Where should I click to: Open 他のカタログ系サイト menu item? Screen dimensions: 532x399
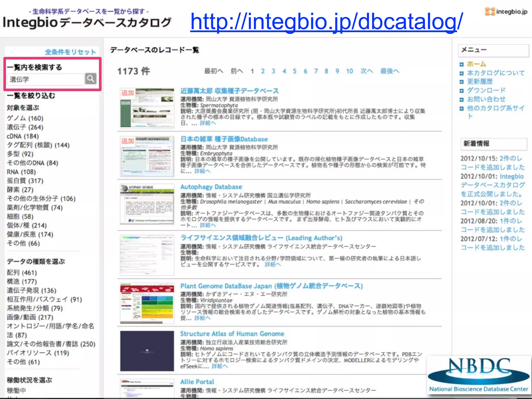(x=496, y=112)
